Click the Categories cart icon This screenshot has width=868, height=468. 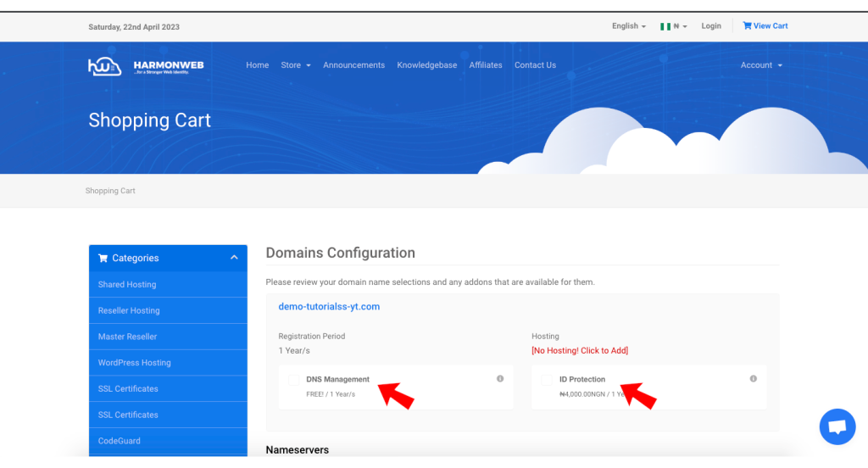pos(103,259)
